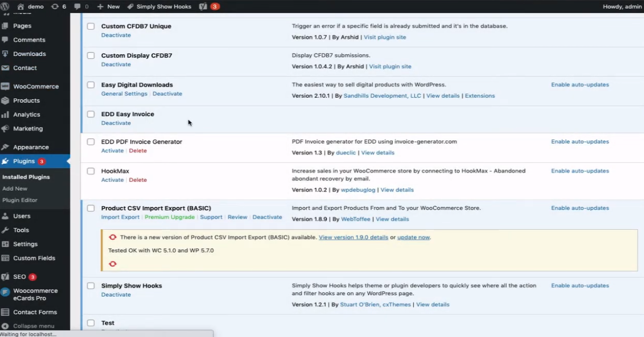
Task: Open the Analytics sidebar item
Action: coord(26,115)
